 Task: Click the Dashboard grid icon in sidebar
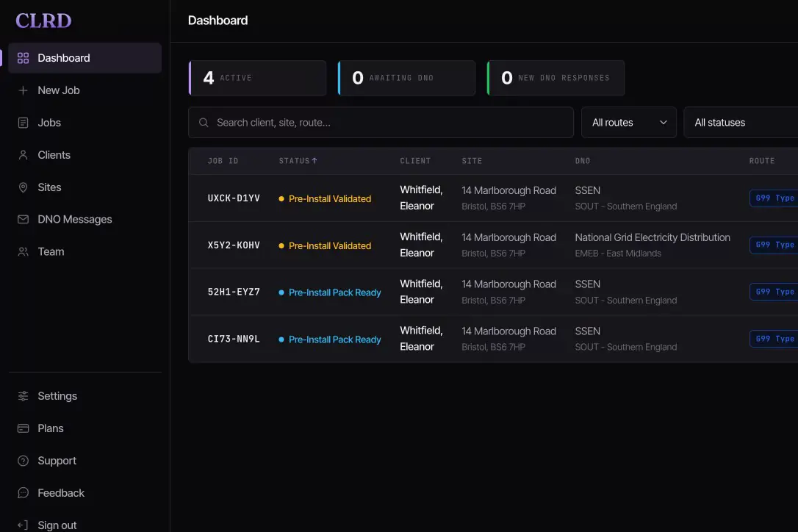(23, 58)
